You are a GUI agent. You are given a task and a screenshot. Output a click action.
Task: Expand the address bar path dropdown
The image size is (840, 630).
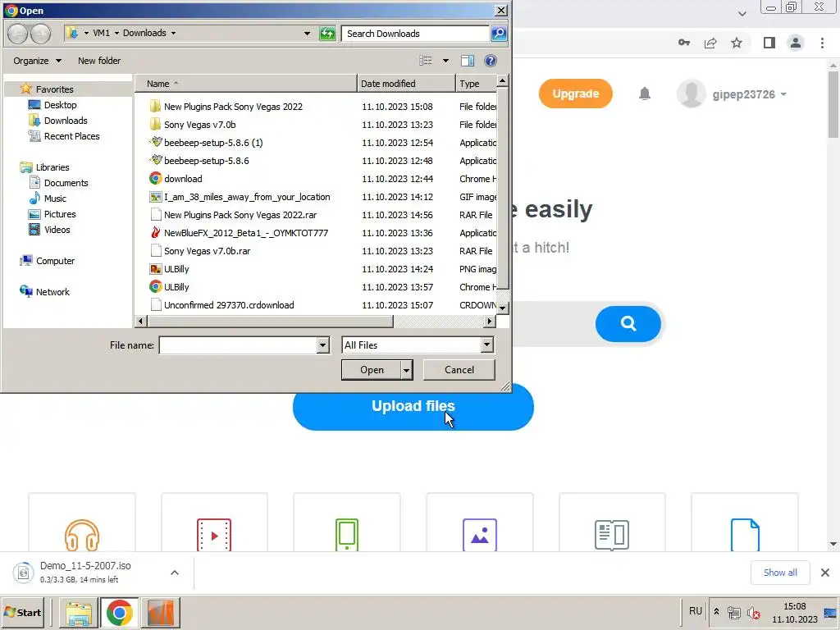click(x=307, y=33)
